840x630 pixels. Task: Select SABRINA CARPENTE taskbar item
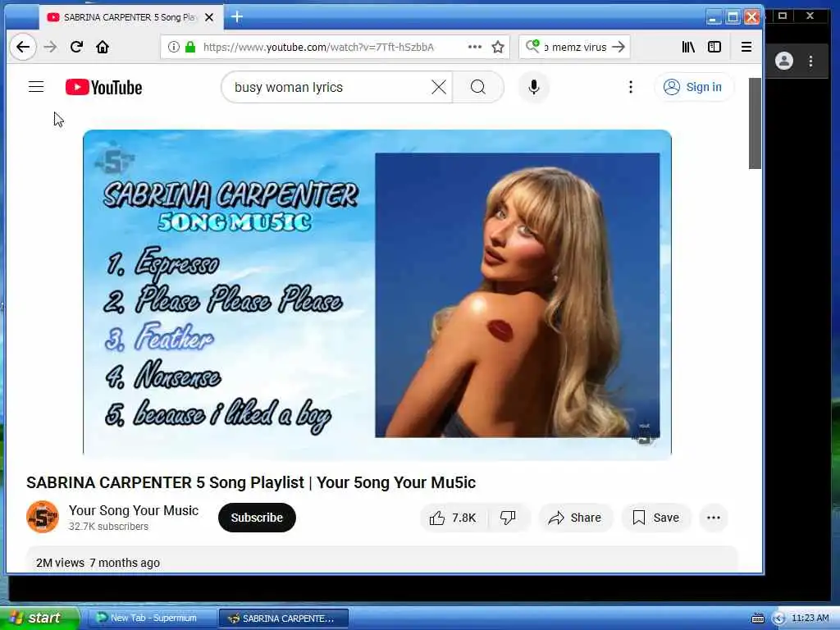click(x=283, y=619)
